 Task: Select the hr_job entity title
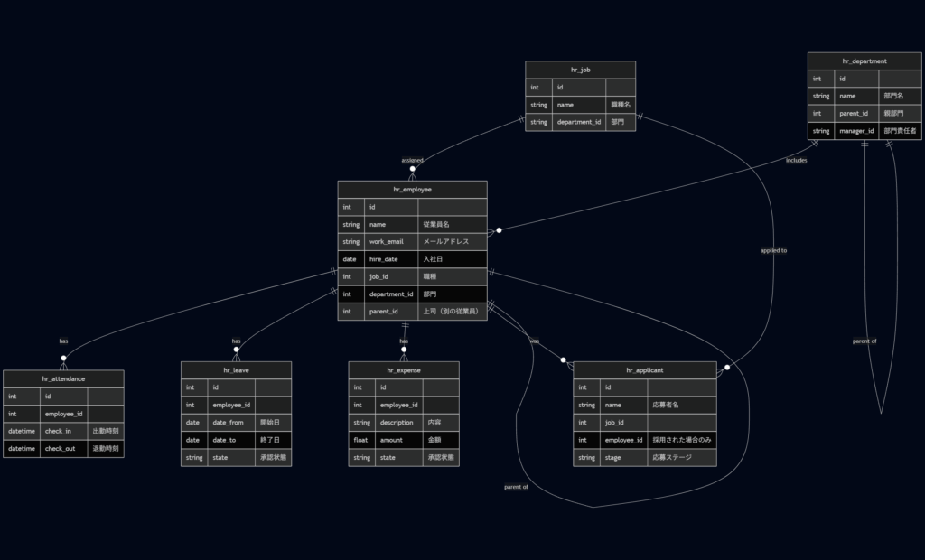point(580,70)
